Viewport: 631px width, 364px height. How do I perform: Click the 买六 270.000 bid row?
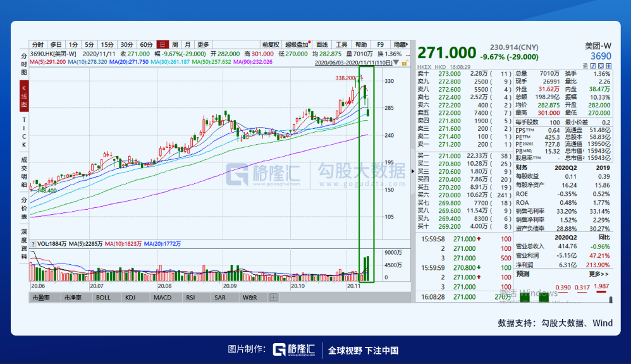click(464, 195)
